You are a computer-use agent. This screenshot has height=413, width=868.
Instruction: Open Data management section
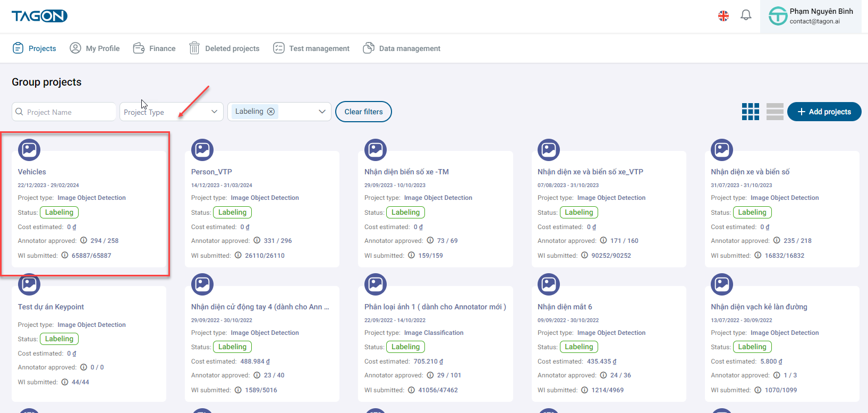[402, 48]
